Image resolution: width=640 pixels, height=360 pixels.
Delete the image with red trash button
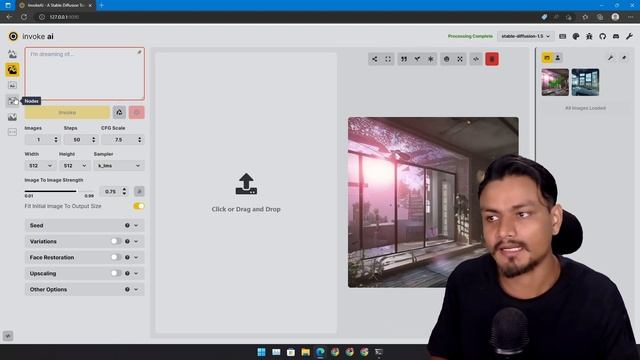492,59
